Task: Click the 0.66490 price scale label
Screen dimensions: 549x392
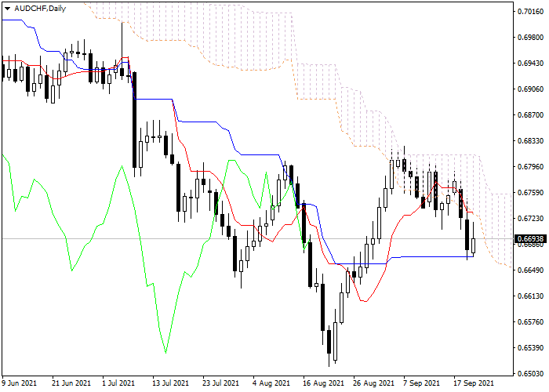Action: click(x=530, y=270)
